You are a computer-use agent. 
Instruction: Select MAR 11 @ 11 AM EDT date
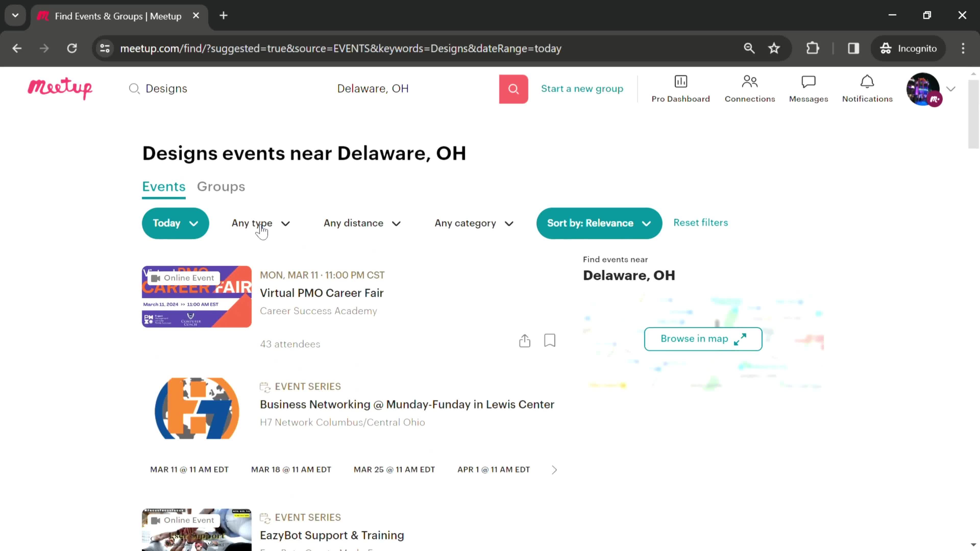click(189, 470)
